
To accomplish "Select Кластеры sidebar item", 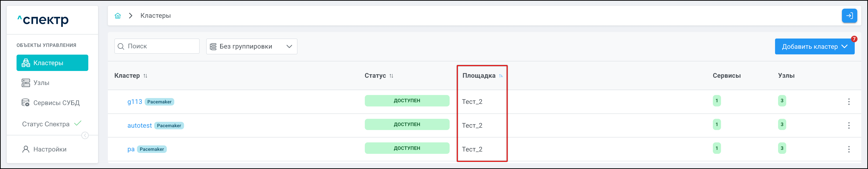I will click(x=52, y=63).
